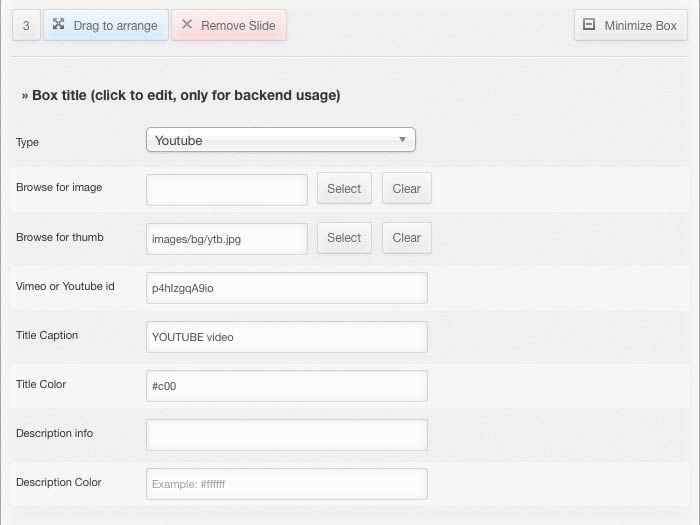Click the Description Color input field
The width and height of the screenshot is (700, 525).
coord(287,484)
